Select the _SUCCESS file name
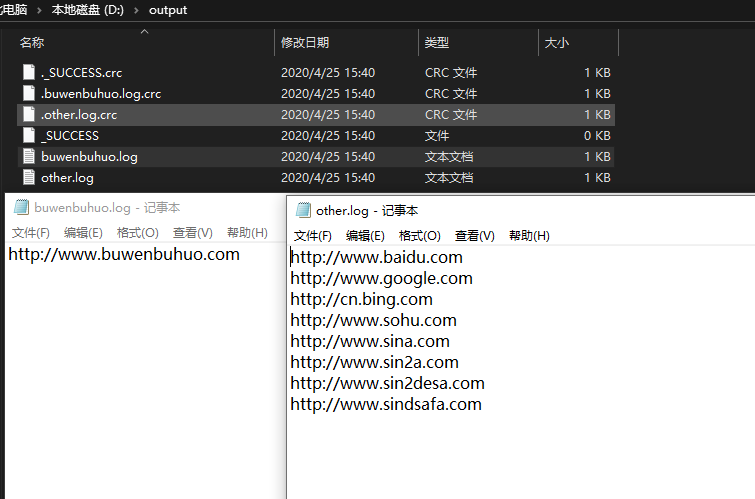This screenshot has height=499, width=755. coord(70,135)
